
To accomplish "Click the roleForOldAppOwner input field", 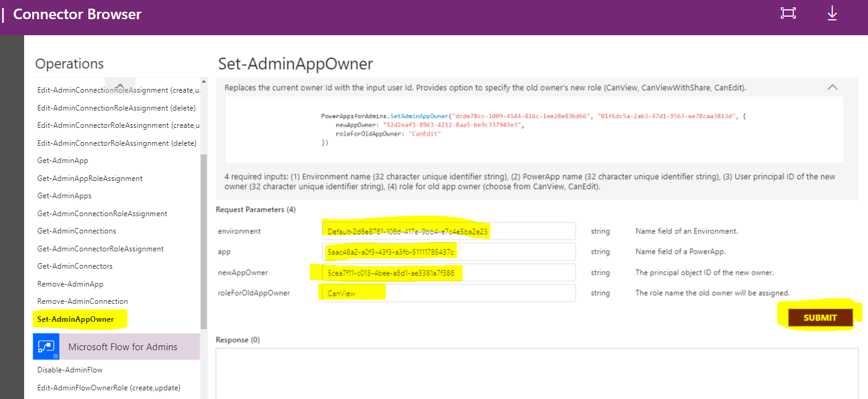I will pos(448,293).
